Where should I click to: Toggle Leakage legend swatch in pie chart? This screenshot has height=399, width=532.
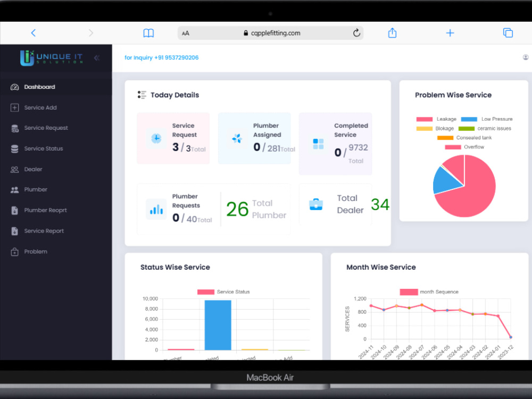click(425, 119)
